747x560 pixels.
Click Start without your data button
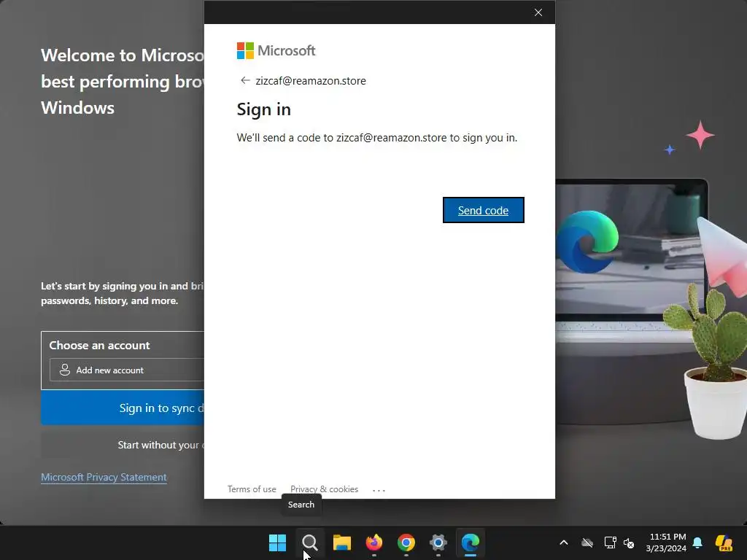[123, 445]
